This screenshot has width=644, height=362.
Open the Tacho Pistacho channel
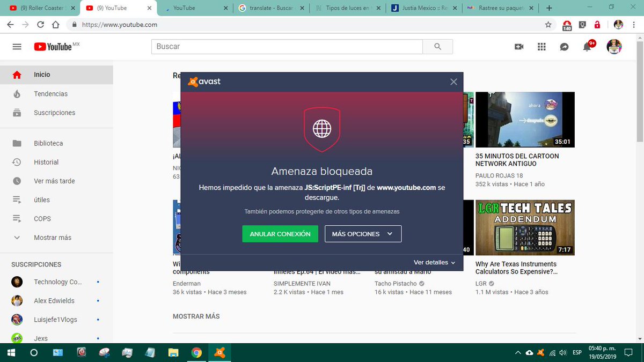[x=396, y=284]
